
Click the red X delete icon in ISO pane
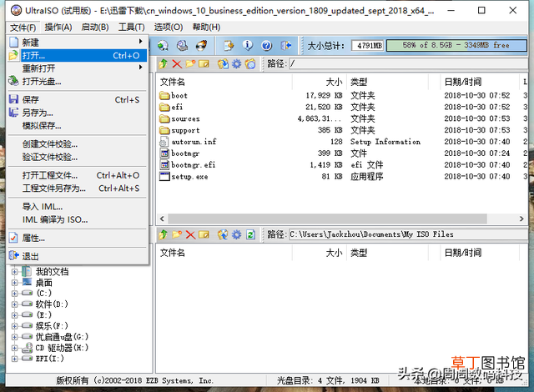pyautogui.click(x=177, y=63)
